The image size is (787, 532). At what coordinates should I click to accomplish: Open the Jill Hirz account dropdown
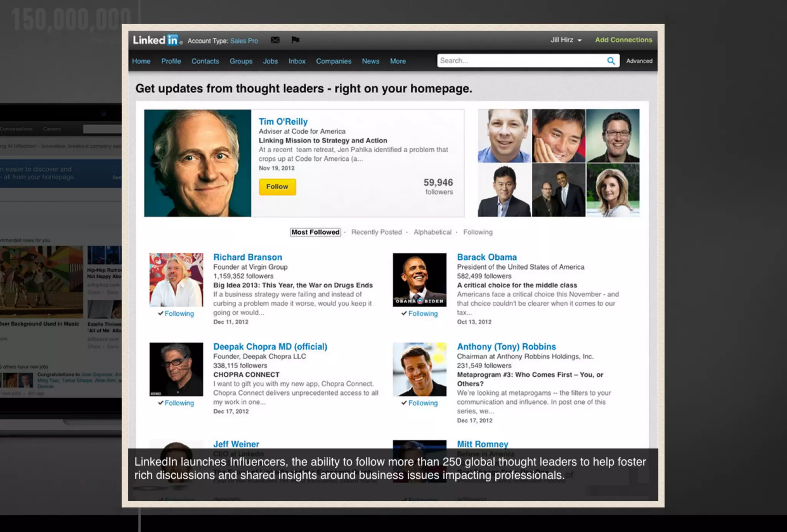point(566,40)
